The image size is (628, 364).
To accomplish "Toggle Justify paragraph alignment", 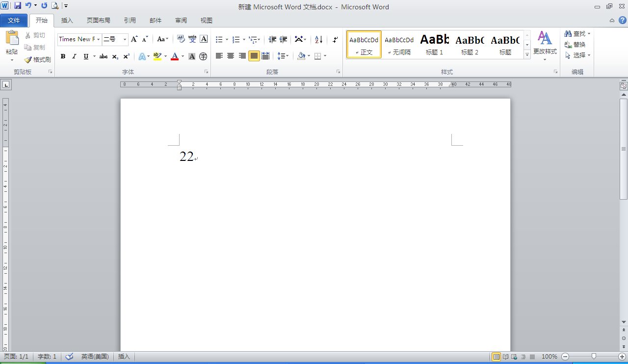I will click(254, 56).
